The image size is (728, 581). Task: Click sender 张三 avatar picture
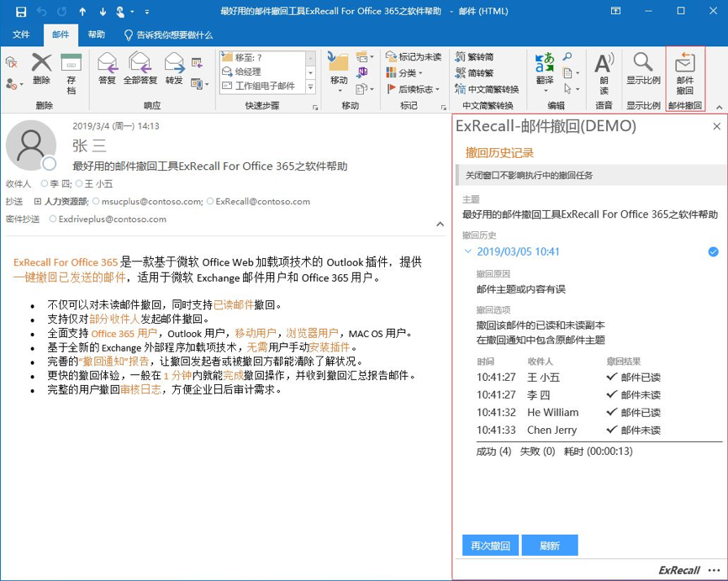click(x=31, y=145)
